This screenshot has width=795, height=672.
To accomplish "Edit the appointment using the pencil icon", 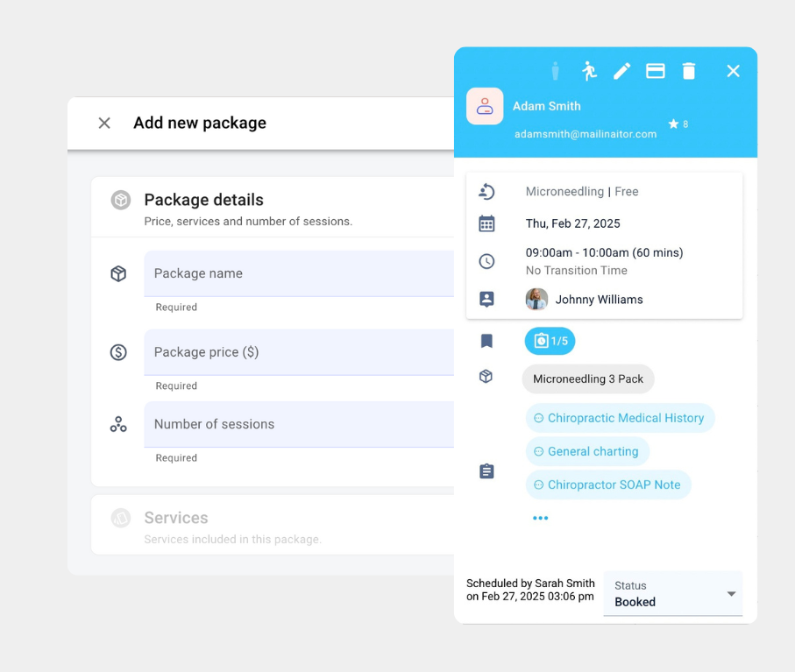I will coord(621,71).
